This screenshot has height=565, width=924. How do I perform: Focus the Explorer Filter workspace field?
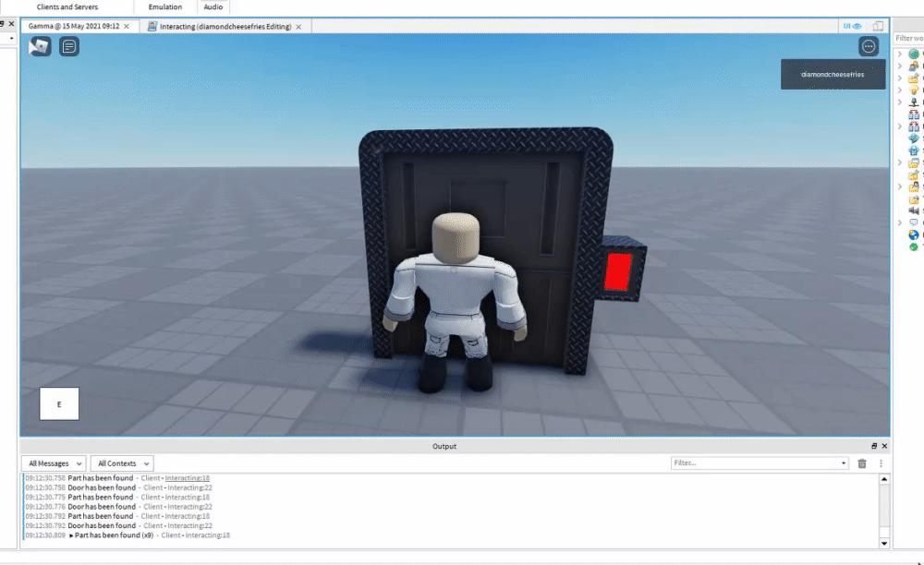(x=908, y=38)
